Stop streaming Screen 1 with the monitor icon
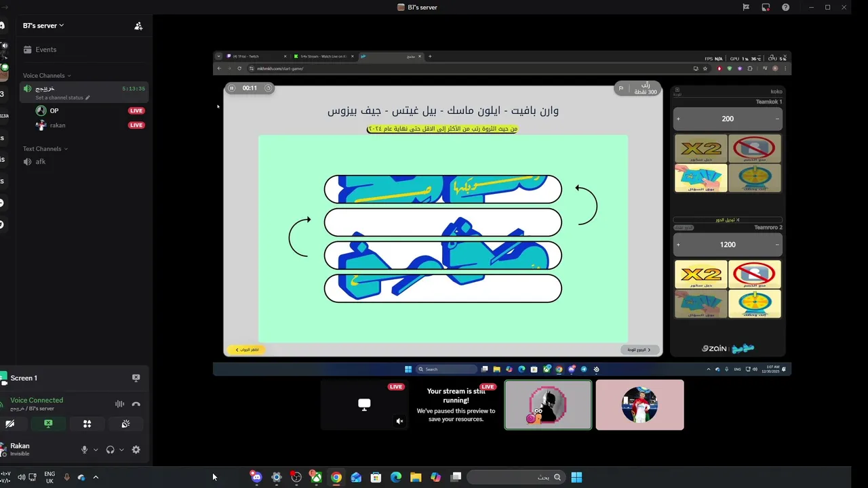Image resolution: width=868 pixels, height=488 pixels. click(136, 378)
